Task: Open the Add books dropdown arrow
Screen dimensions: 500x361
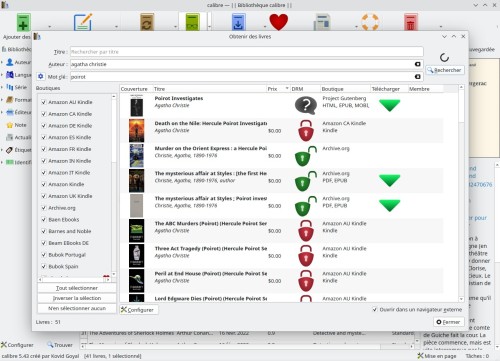Action: click(50, 26)
